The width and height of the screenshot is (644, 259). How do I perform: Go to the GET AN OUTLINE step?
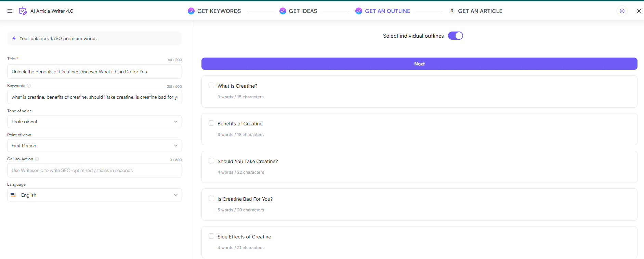click(x=387, y=11)
